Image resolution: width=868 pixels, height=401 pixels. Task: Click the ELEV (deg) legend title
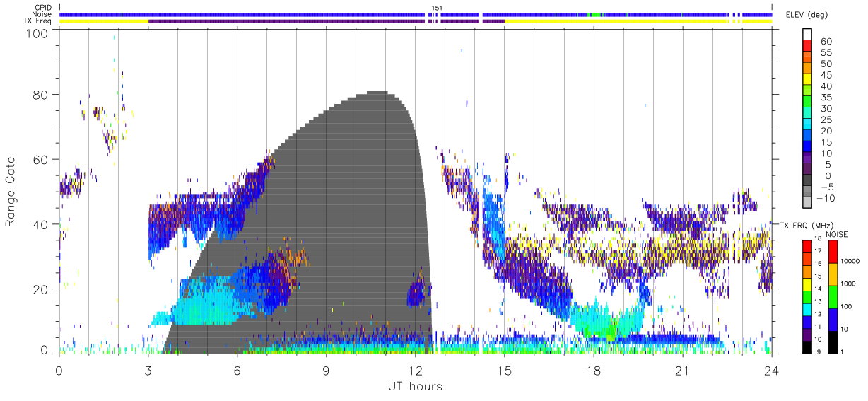(807, 14)
